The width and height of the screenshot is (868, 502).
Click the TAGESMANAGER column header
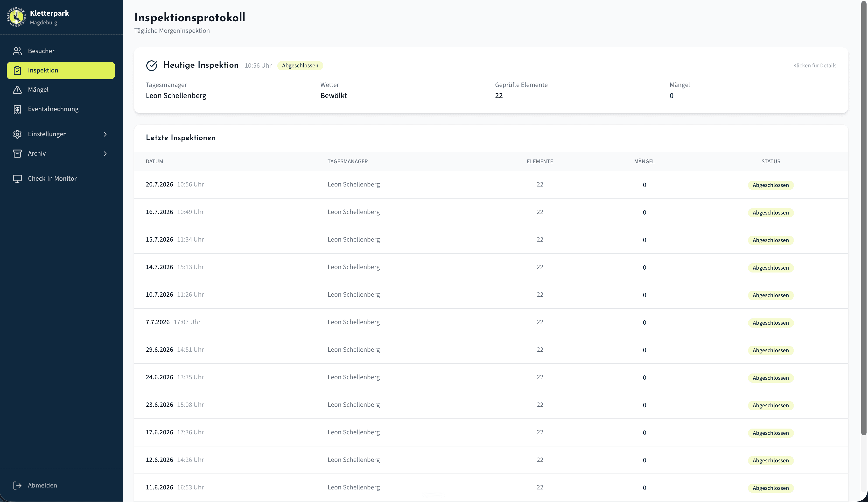pos(348,161)
